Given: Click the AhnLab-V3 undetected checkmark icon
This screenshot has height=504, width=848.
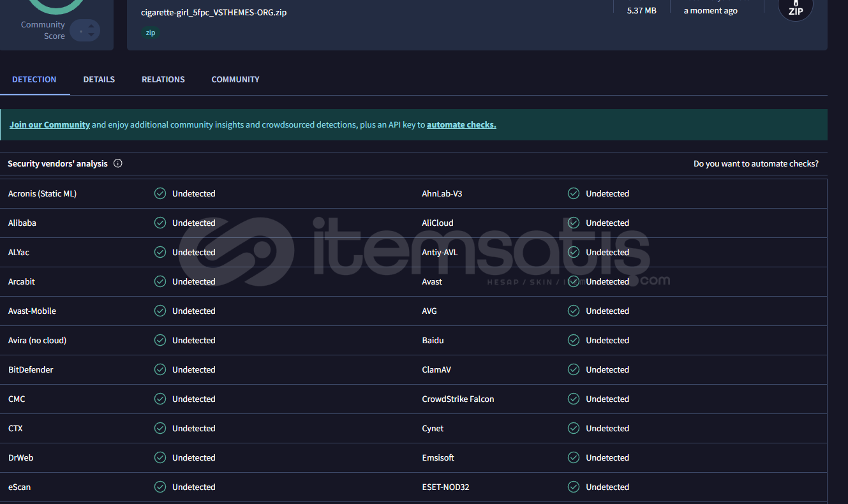Looking at the screenshot, I should (574, 193).
